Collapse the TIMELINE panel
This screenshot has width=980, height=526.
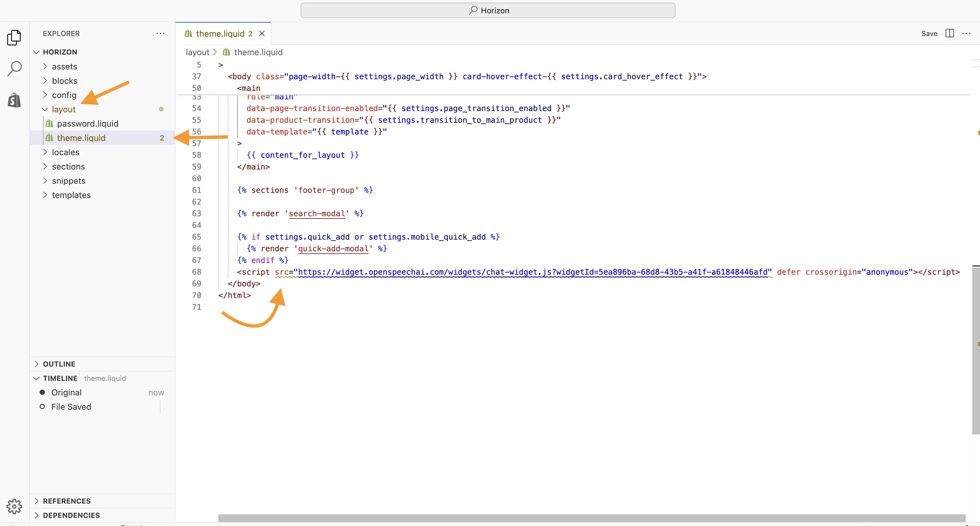pyautogui.click(x=103, y=378)
